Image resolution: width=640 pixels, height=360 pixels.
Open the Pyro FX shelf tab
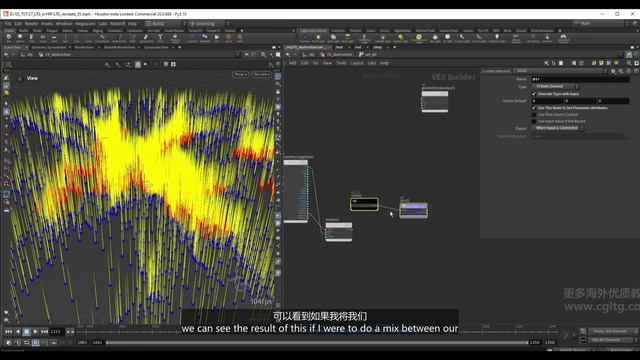pyautogui.click(x=483, y=31)
